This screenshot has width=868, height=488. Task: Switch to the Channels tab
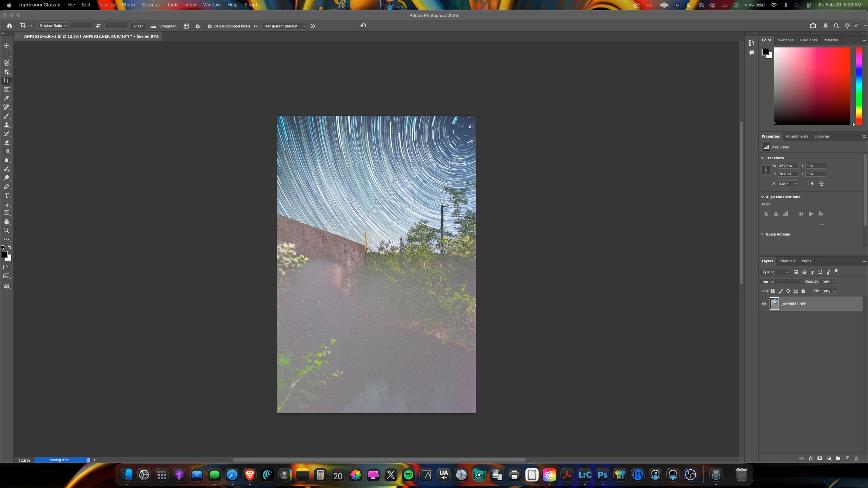pyautogui.click(x=787, y=261)
